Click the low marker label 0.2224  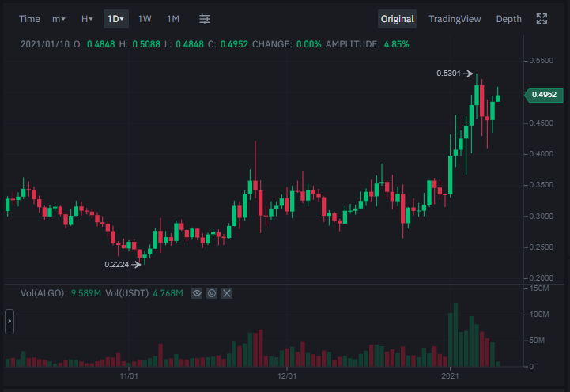click(117, 265)
